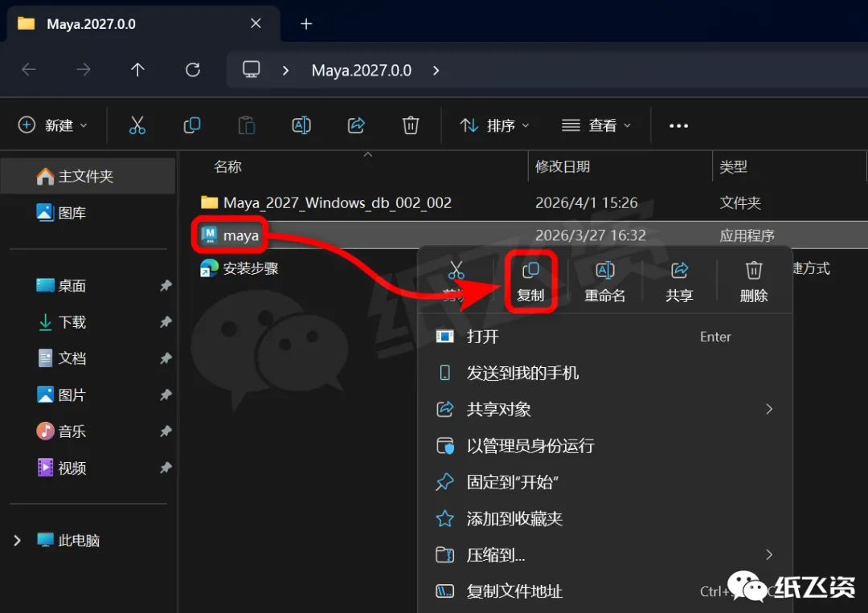Image resolution: width=868 pixels, height=613 pixels.
Task: Click the Copy icon in toolbar
Action: click(191, 125)
